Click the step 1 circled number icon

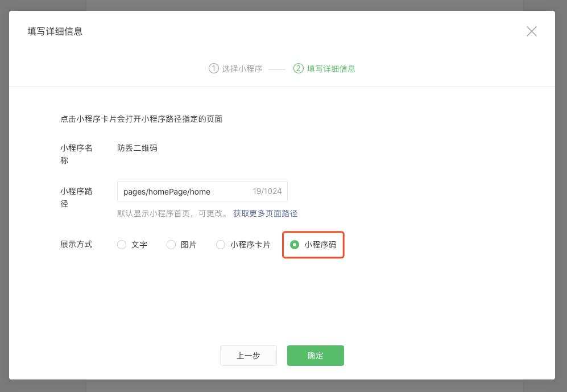(x=213, y=68)
